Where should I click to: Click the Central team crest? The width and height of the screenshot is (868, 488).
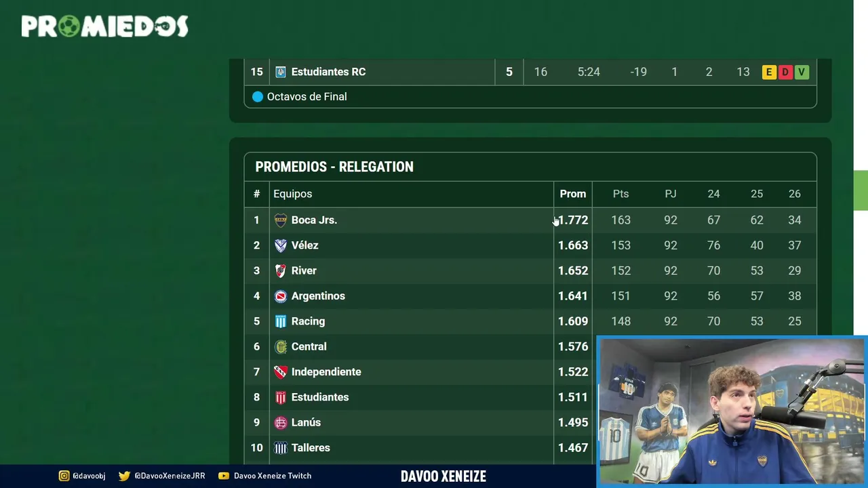point(281,346)
